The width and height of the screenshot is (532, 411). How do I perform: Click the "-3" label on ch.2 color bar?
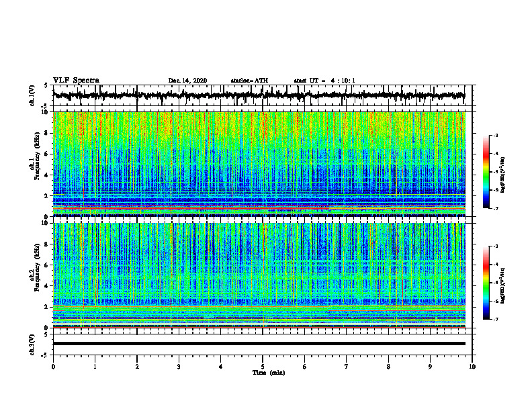(x=495, y=246)
